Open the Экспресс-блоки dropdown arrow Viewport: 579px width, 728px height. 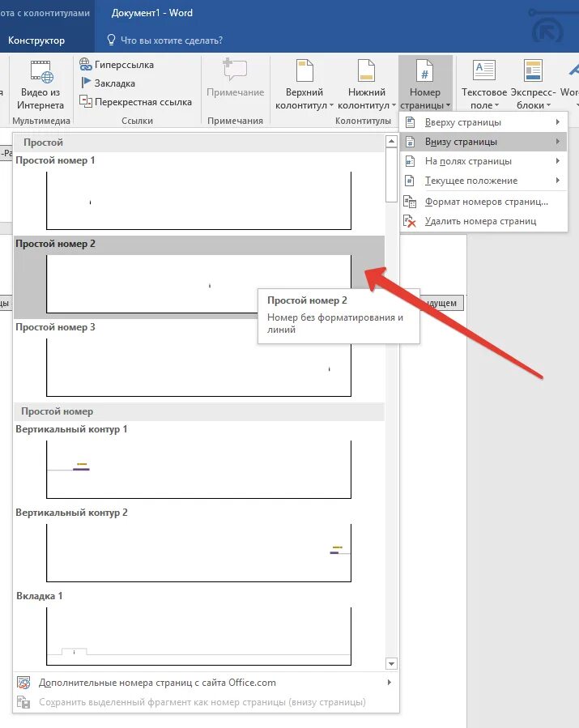click(x=548, y=105)
